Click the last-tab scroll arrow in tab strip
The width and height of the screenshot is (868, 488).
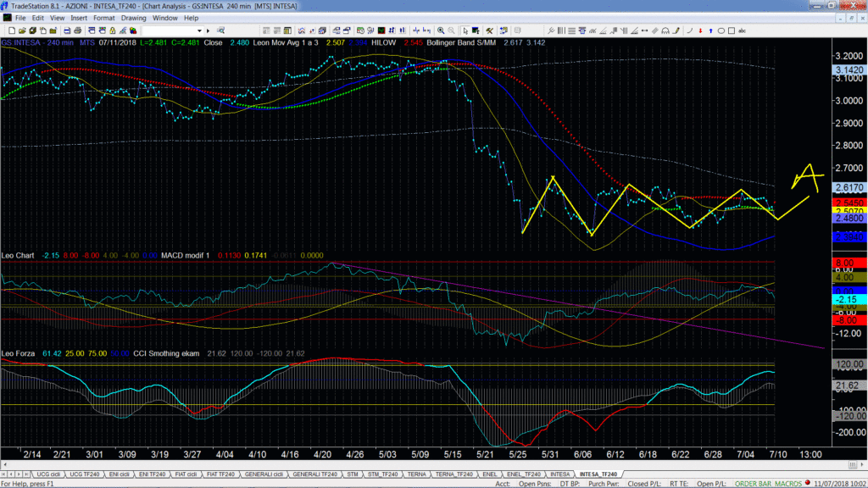click(26, 474)
